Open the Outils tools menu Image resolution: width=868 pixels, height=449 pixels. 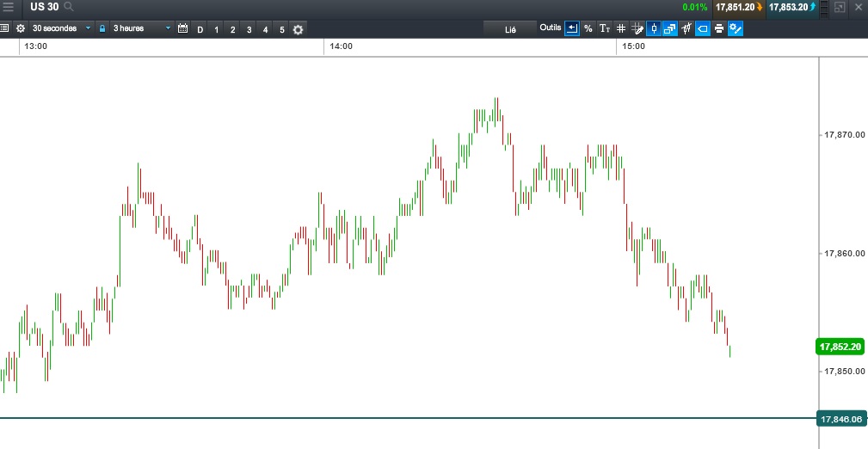pyautogui.click(x=551, y=28)
